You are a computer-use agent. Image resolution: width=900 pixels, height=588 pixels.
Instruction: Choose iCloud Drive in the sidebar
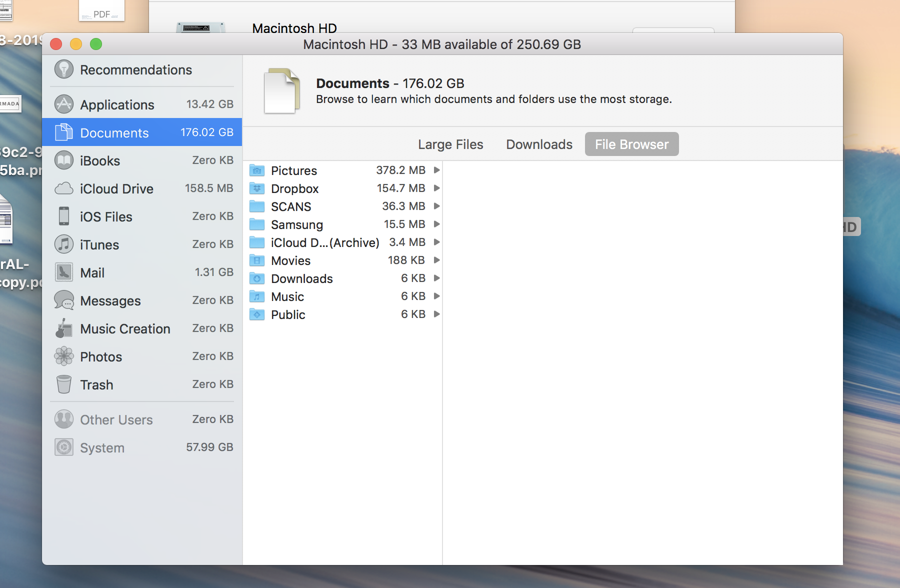coord(142,188)
